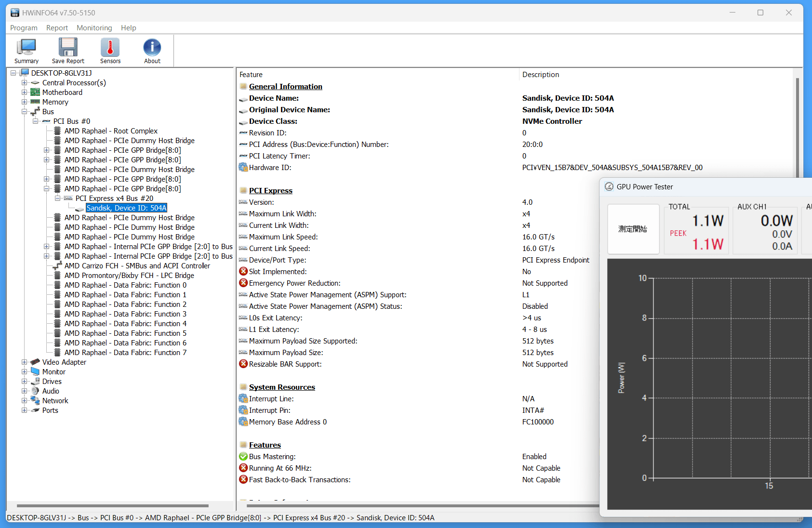Click the status bar device path text
Viewport: 812px width, 528px height.
[221, 518]
